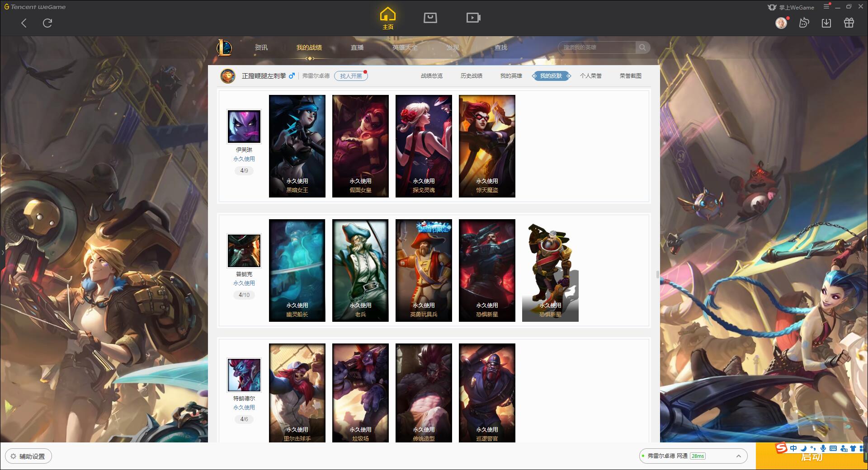868x470 pixels.
Task: Open the 垃圾场 skin card
Action: point(360,393)
